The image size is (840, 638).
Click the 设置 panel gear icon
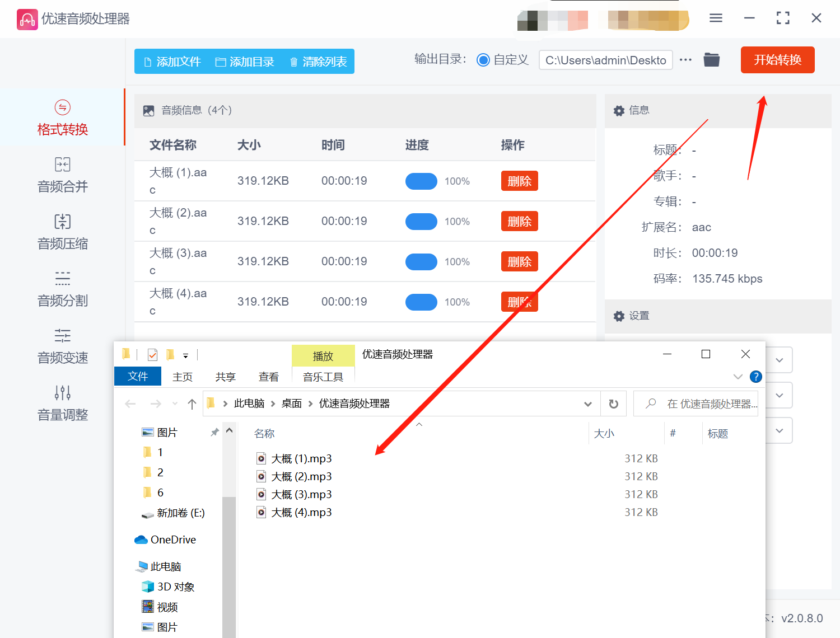coord(619,316)
